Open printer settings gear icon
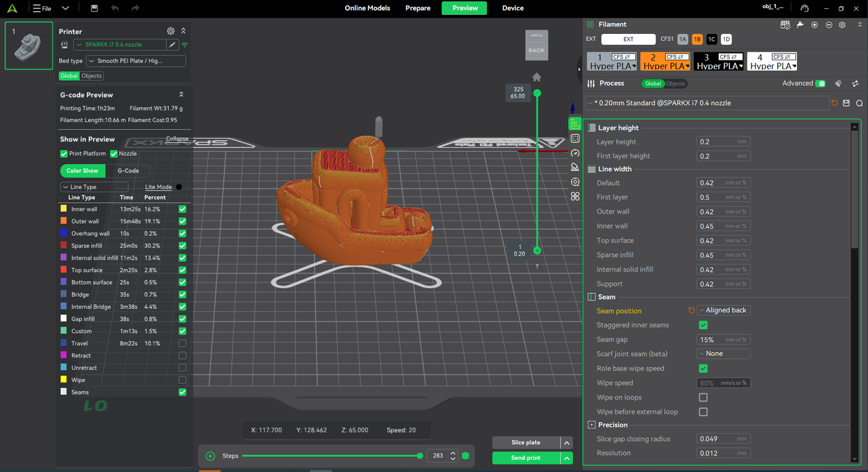The height and width of the screenshot is (472, 868). click(x=171, y=31)
